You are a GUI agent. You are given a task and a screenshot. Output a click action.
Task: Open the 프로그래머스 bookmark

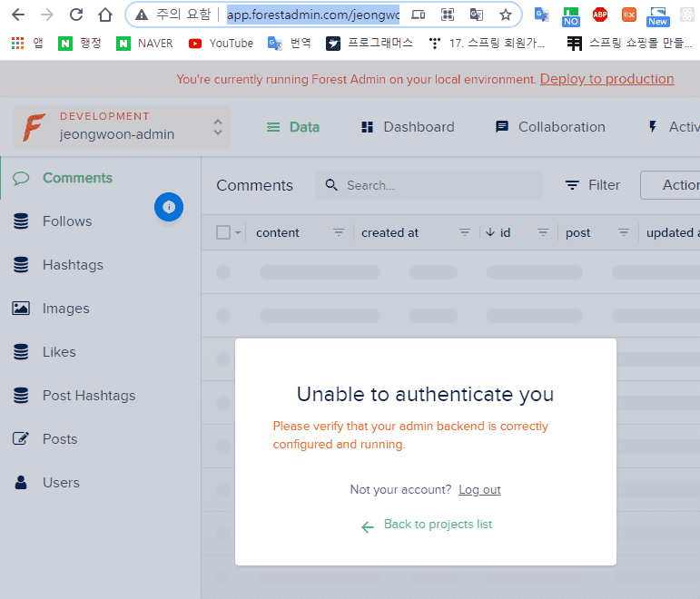pyautogui.click(x=370, y=44)
